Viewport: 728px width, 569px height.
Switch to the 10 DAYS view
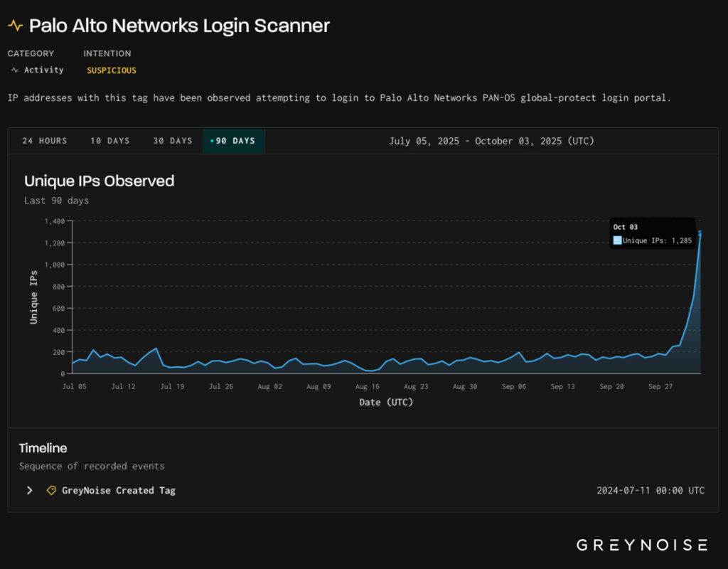[x=109, y=140]
